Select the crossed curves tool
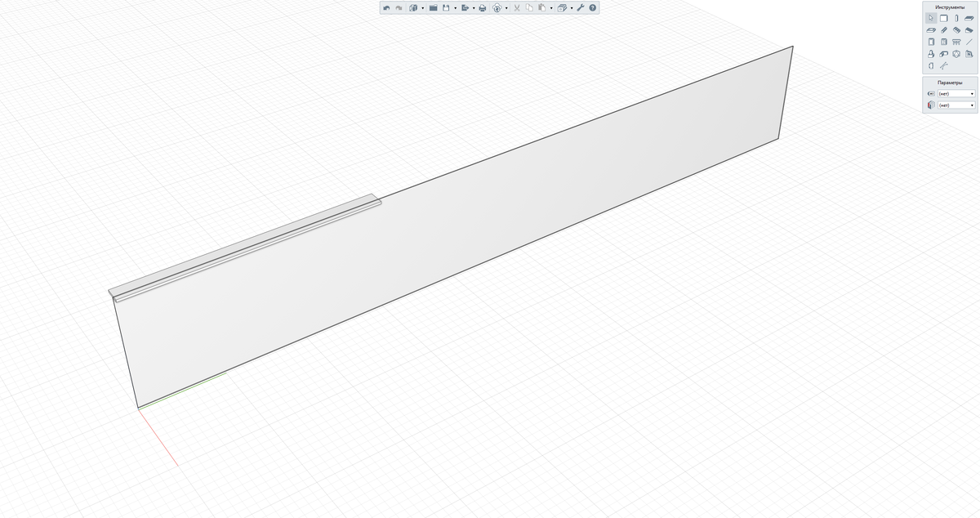The height and width of the screenshot is (518, 980). (x=942, y=65)
